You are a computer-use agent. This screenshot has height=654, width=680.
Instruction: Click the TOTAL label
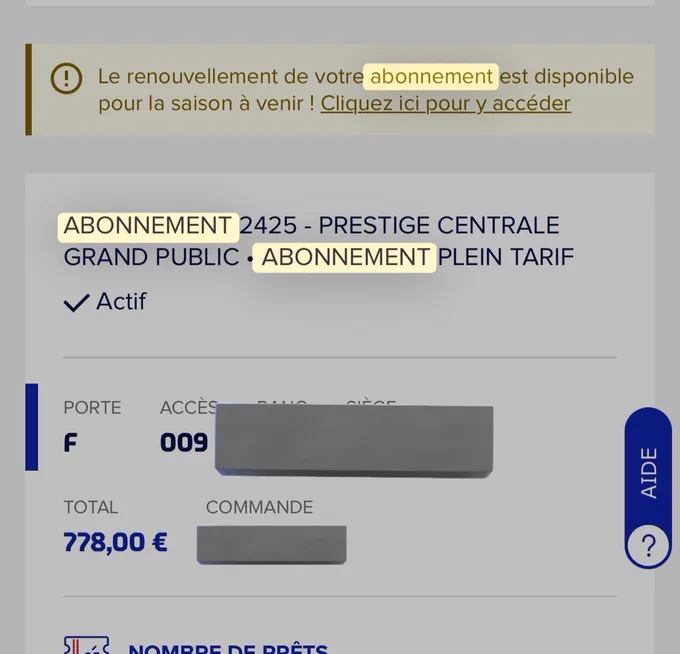coord(91,507)
